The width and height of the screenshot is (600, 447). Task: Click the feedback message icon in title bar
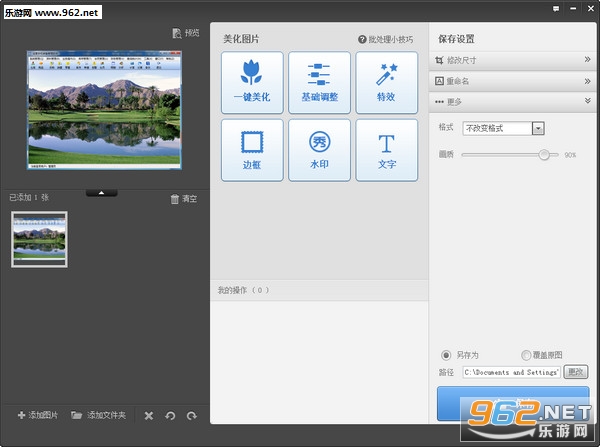click(556, 8)
